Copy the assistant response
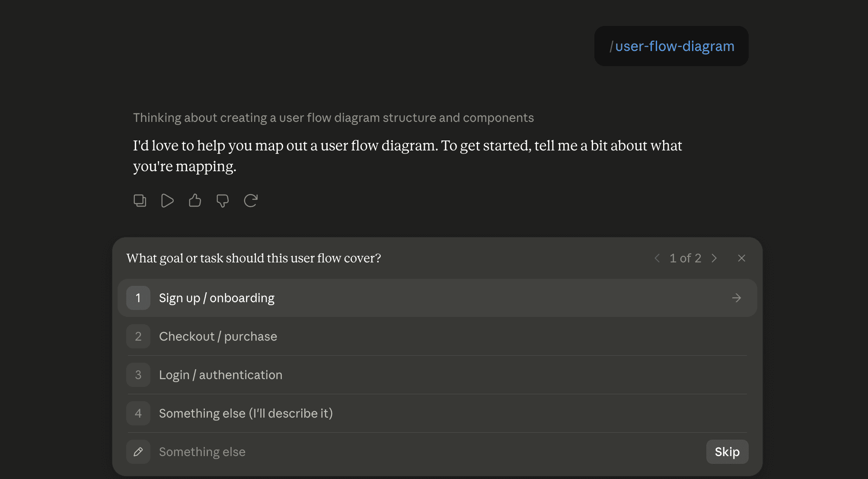 tap(140, 201)
